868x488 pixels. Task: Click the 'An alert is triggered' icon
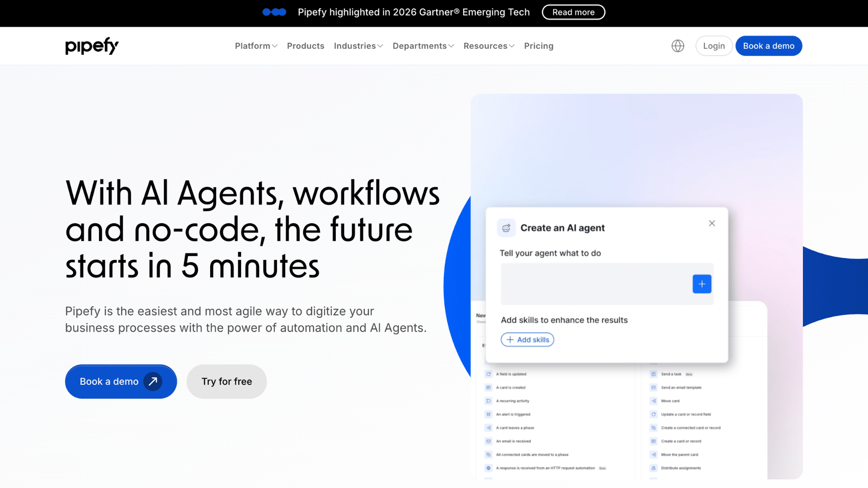(x=488, y=414)
